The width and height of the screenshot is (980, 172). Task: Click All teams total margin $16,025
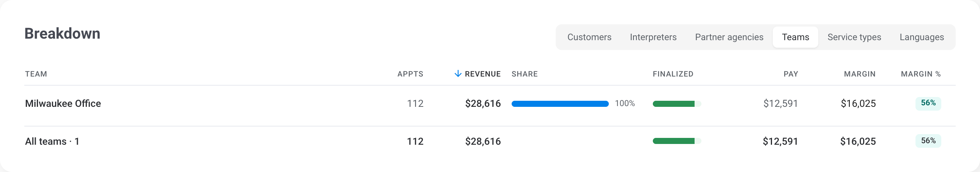858,141
